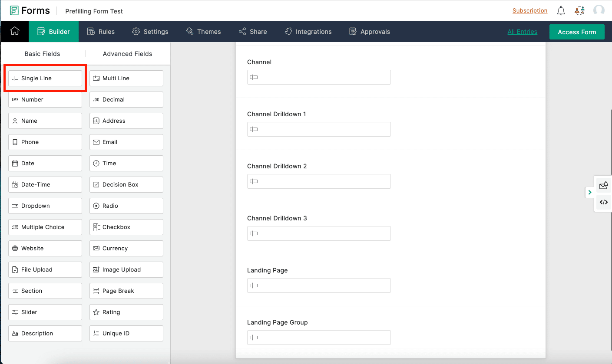The height and width of the screenshot is (364, 612).
Task: Add a Date field
Action: [45, 163]
